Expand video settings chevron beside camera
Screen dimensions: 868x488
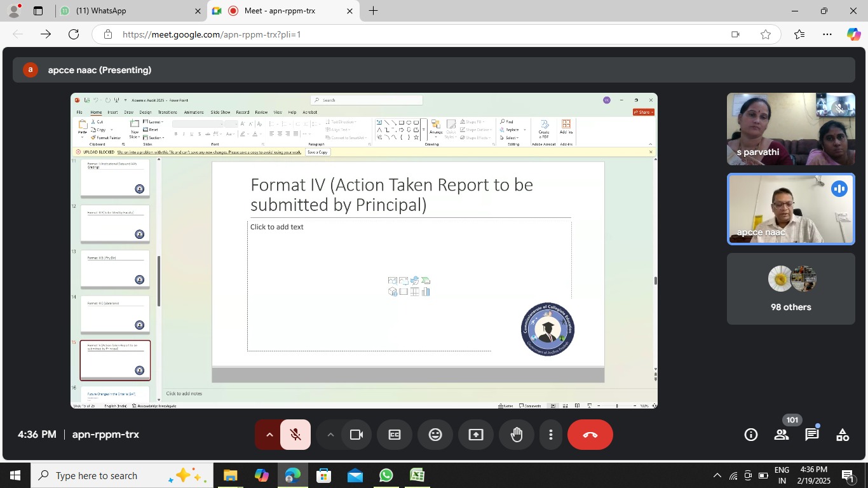click(x=330, y=435)
